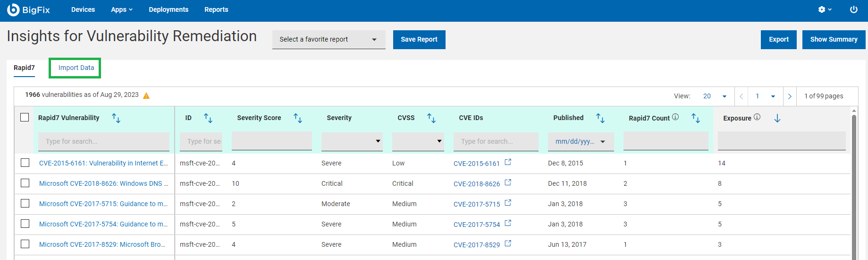Viewport: 868px width, 260px height.
Task: Toggle the select-all header checkbox
Action: tap(25, 117)
